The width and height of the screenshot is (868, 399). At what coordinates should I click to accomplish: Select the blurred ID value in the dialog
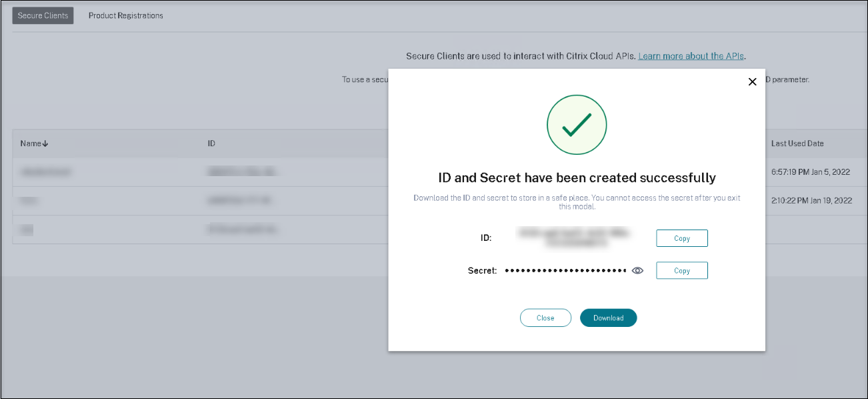575,238
